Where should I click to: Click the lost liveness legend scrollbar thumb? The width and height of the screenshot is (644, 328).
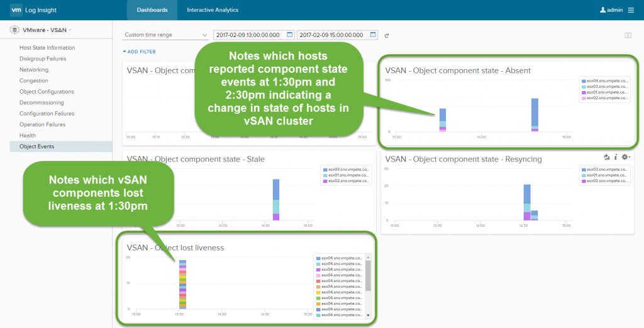[x=368, y=275]
